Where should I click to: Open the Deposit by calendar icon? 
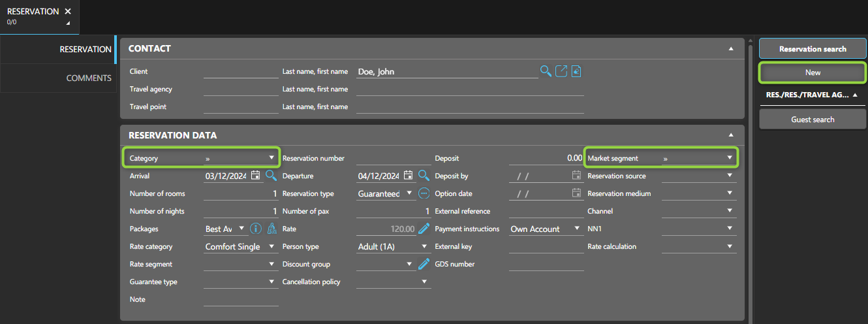point(576,176)
